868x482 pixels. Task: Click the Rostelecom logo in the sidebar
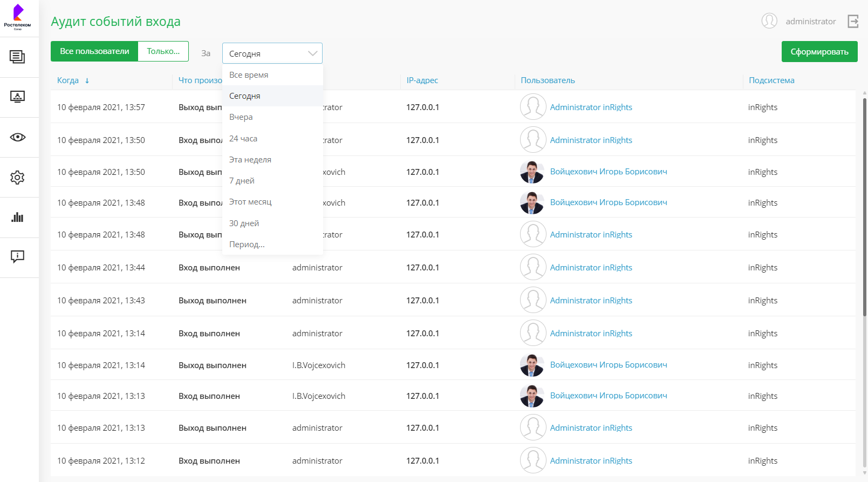click(17, 17)
